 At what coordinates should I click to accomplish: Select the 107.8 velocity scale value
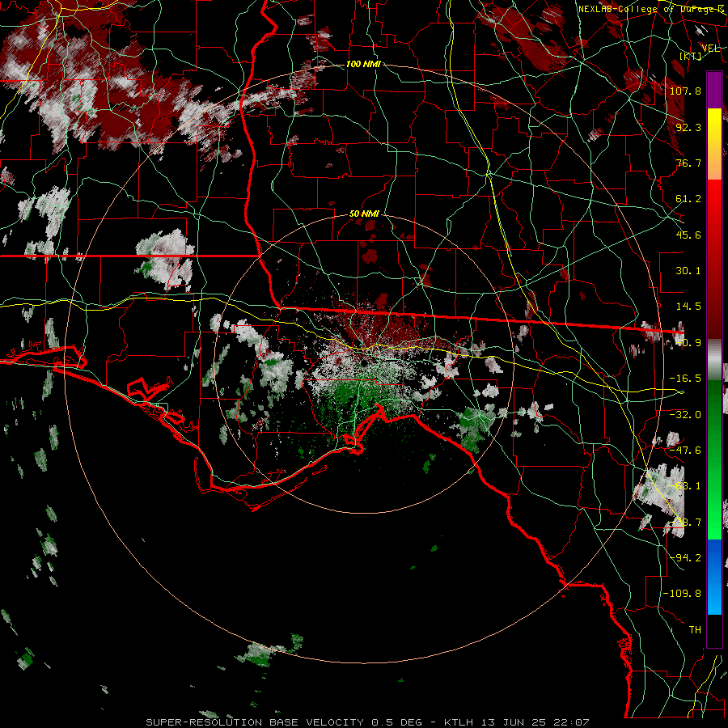(x=685, y=91)
